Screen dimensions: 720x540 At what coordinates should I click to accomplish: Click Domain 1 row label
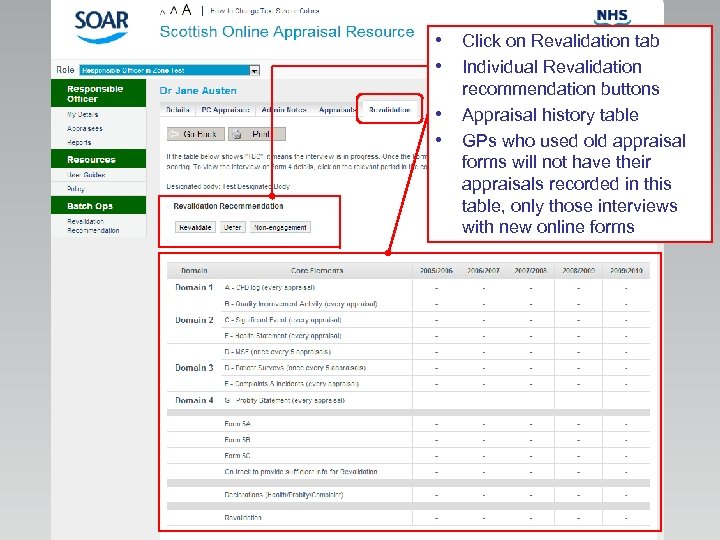[194, 287]
